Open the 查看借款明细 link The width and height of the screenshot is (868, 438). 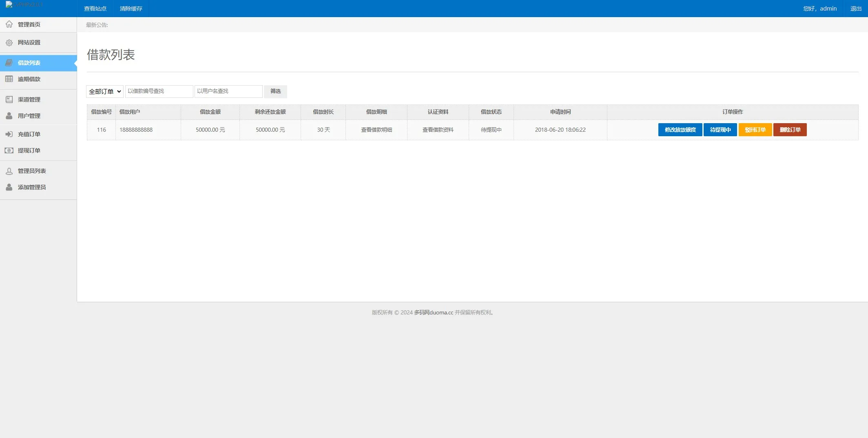coord(376,130)
